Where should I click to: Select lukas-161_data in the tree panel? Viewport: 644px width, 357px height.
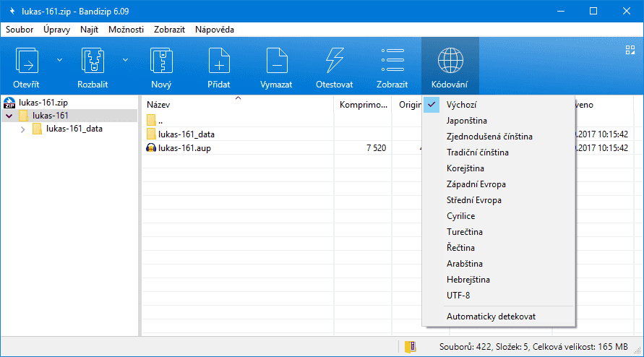(74, 129)
